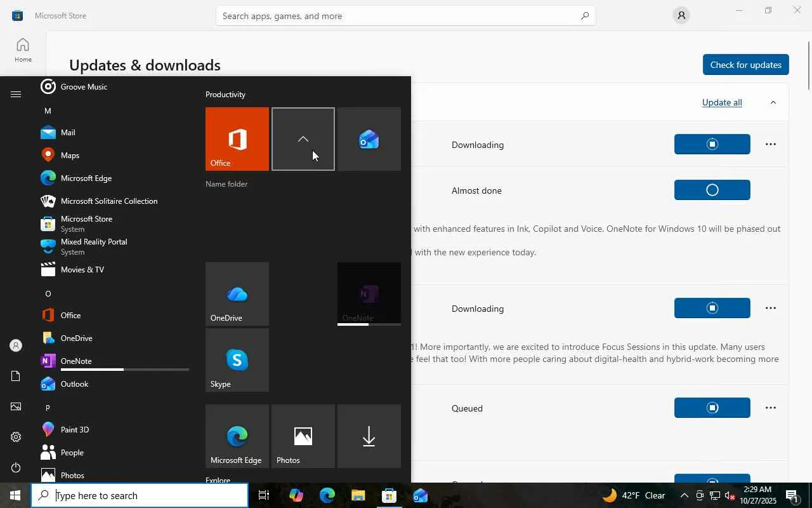Open the People app

(114, 452)
